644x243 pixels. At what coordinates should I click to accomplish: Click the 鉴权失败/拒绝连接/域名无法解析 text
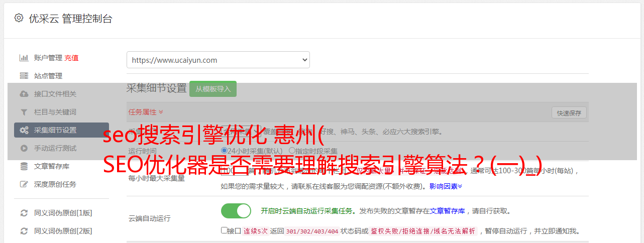[423, 231]
